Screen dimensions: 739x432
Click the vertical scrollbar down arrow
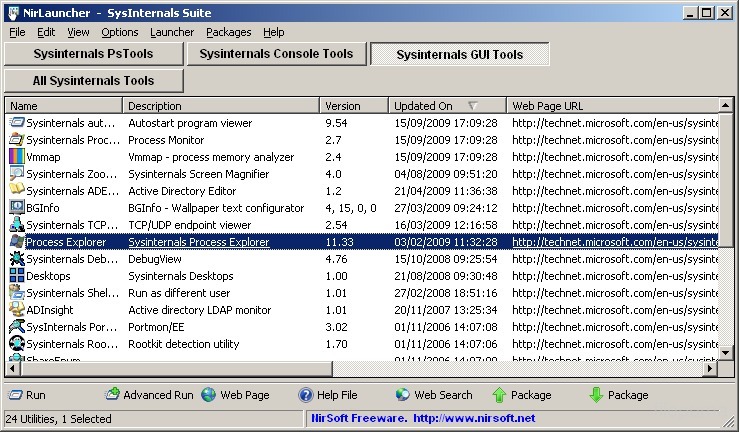pyautogui.click(x=724, y=354)
